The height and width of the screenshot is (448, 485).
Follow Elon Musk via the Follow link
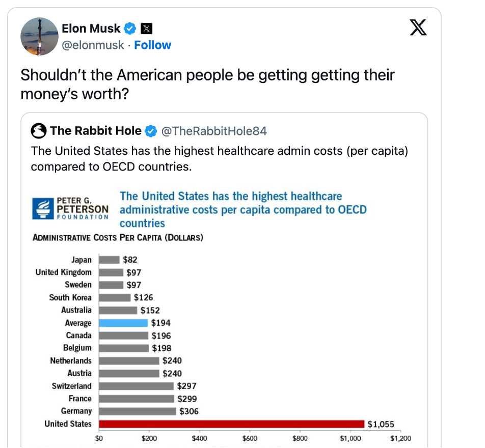click(x=153, y=45)
